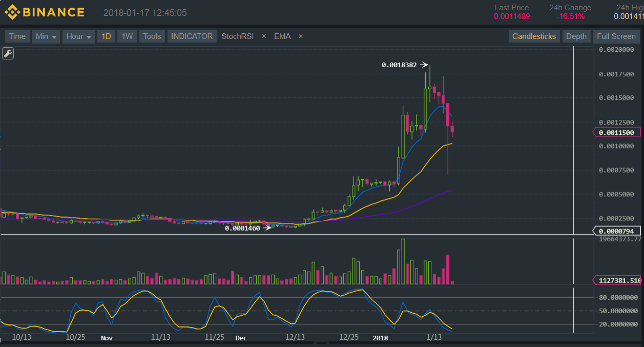The width and height of the screenshot is (644, 347).
Task: Open the INDICATOR menu
Action: pyautogui.click(x=192, y=36)
